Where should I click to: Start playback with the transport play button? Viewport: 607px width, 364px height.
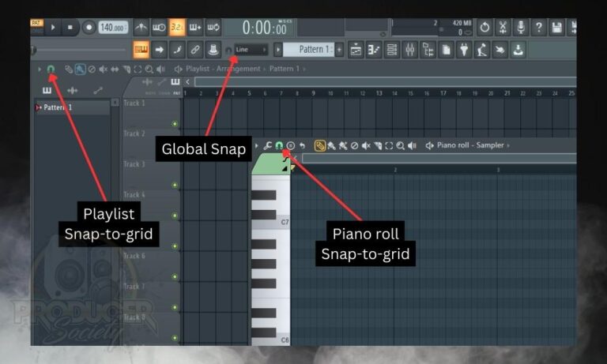(x=53, y=28)
